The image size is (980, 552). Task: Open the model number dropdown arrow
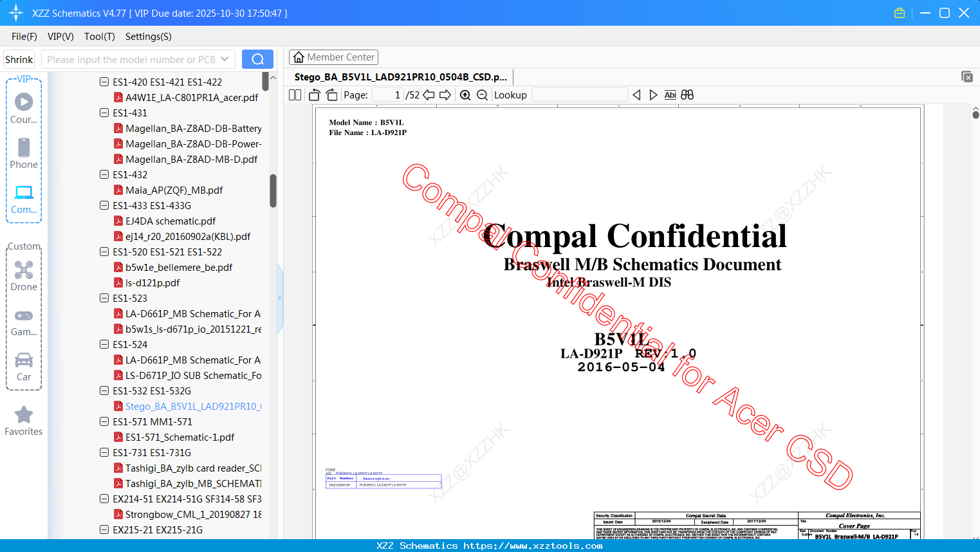[225, 59]
